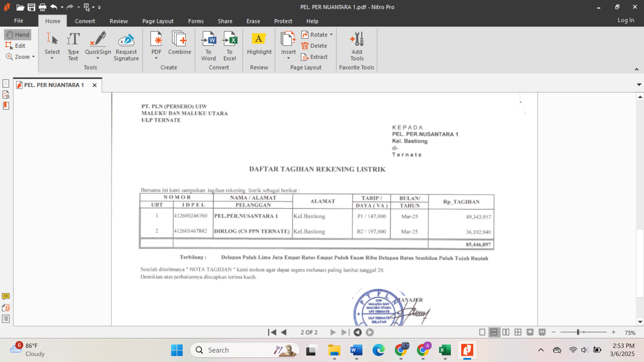
Task: Collapse the ribbon with the chevron
Action: (x=636, y=69)
